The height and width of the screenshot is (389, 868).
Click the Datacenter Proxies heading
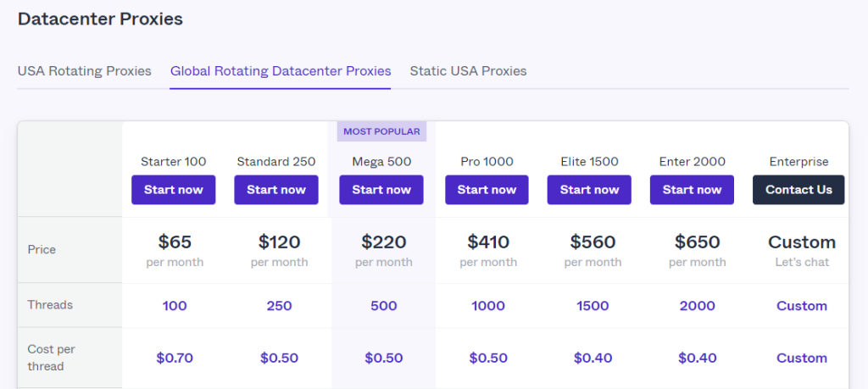coord(100,19)
